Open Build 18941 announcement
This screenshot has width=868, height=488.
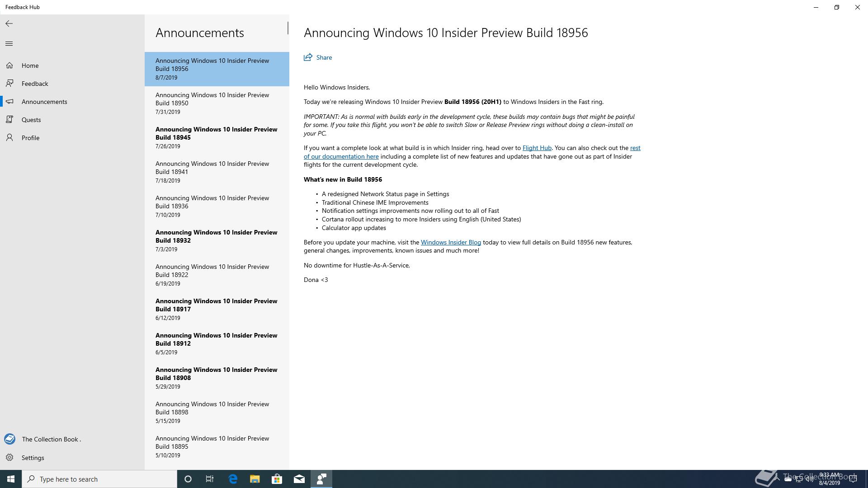tap(217, 172)
